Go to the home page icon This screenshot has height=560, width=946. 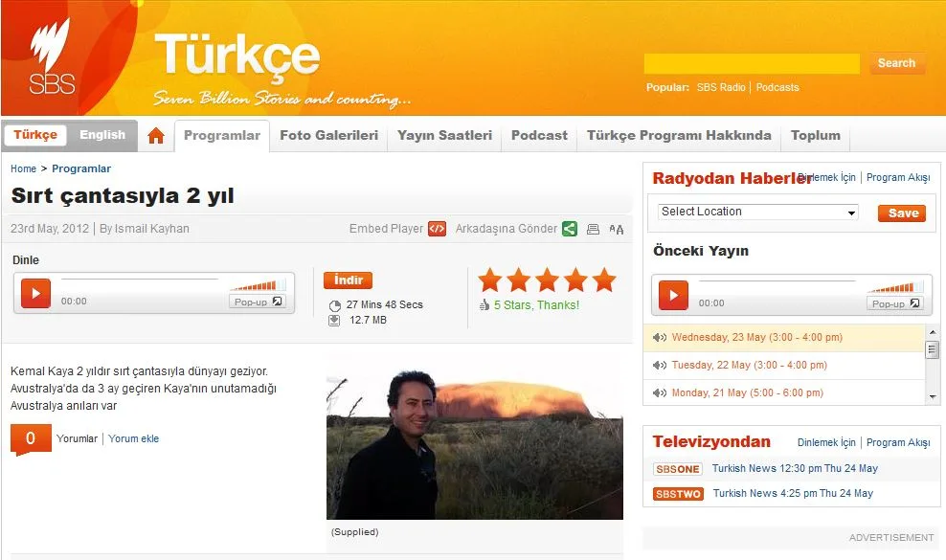tap(156, 136)
